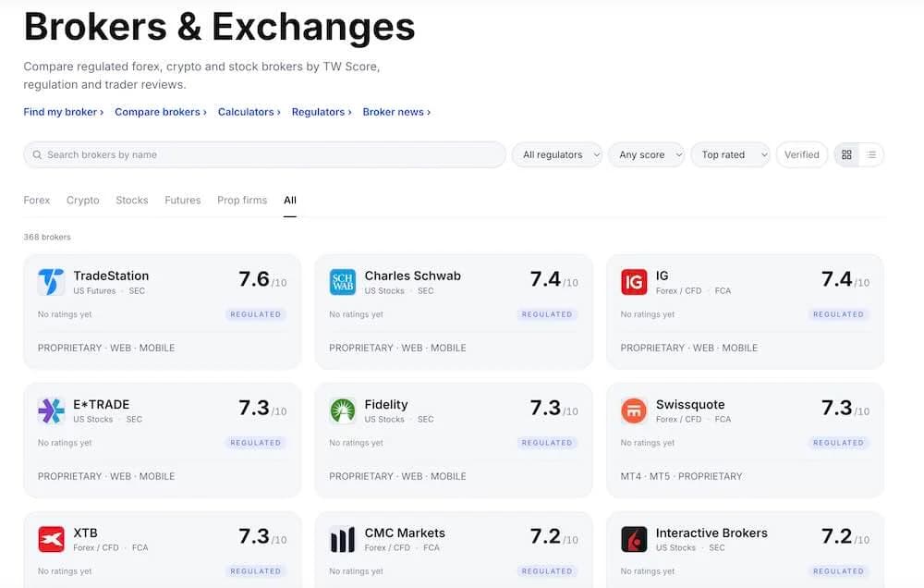The height and width of the screenshot is (588, 924).
Task: Select the Prop firms tab
Action: tap(241, 200)
